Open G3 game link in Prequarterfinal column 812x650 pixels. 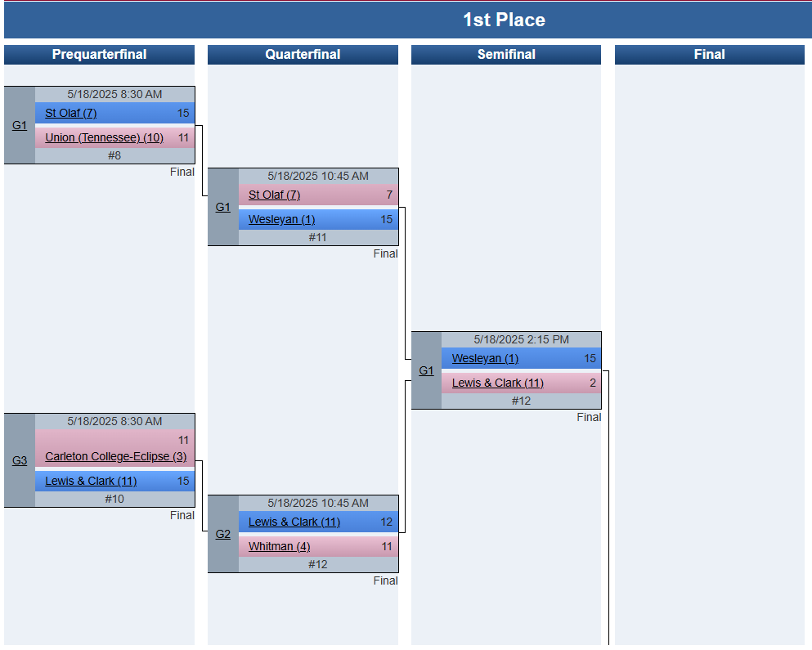point(19,460)
